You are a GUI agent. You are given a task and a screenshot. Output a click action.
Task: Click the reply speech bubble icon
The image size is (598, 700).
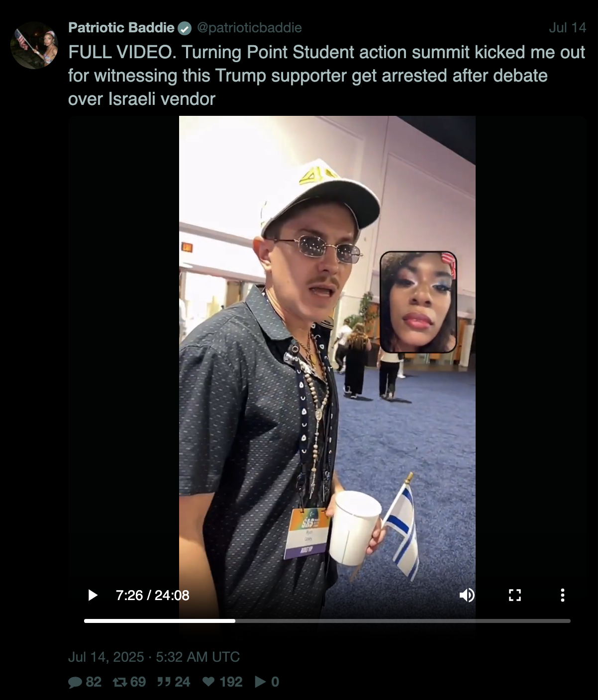[x=75, y=682]
